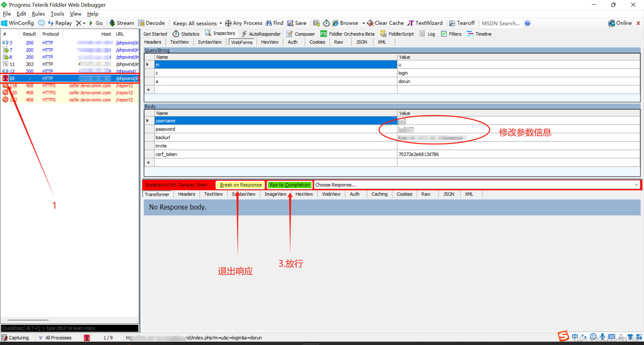Image resolution: width=644 pixels, height=345 pixels.
Task: Click the camera screenshot icon
Action: coord(316,23)
